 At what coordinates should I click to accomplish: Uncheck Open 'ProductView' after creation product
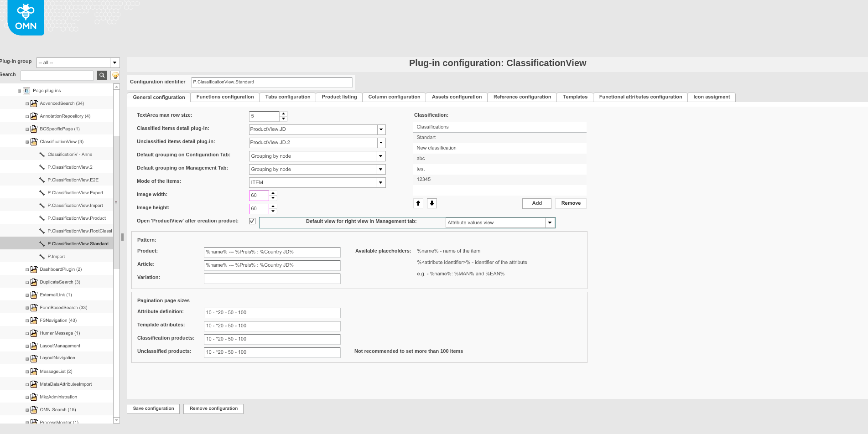point(252,221)
